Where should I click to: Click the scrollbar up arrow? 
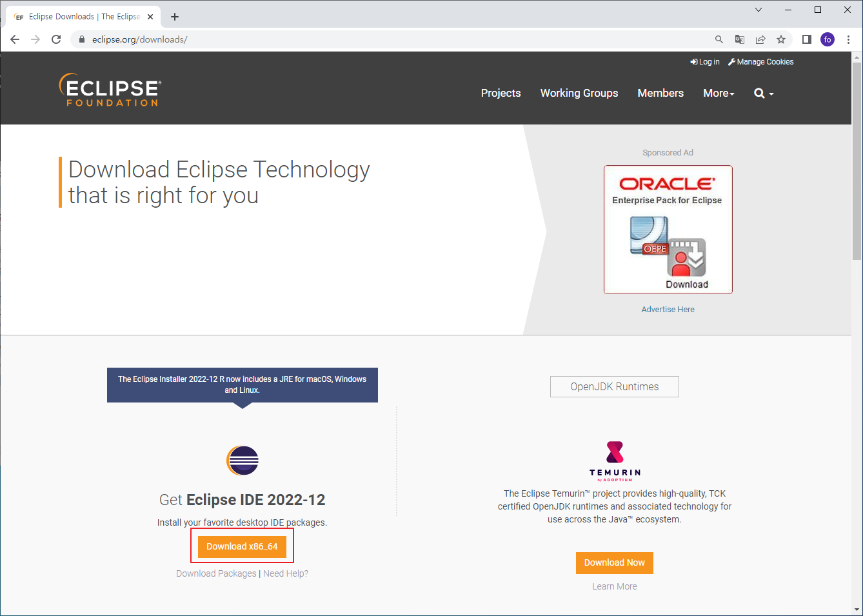pos(857,57)
